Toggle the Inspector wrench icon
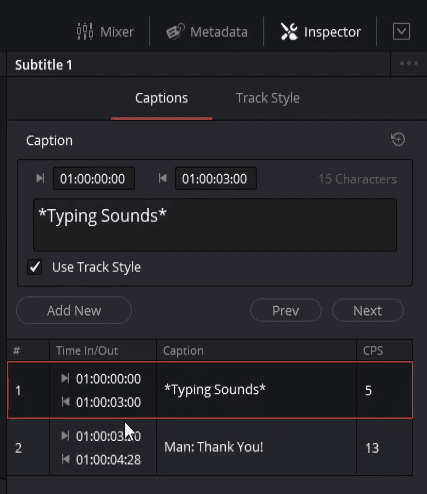 [289, 32]
